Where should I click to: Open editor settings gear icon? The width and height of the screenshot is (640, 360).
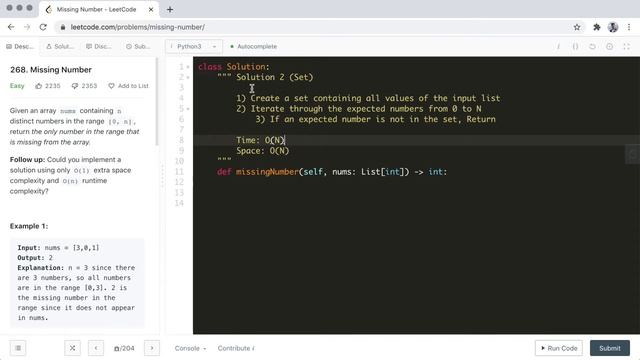click(x=609, y=47)
